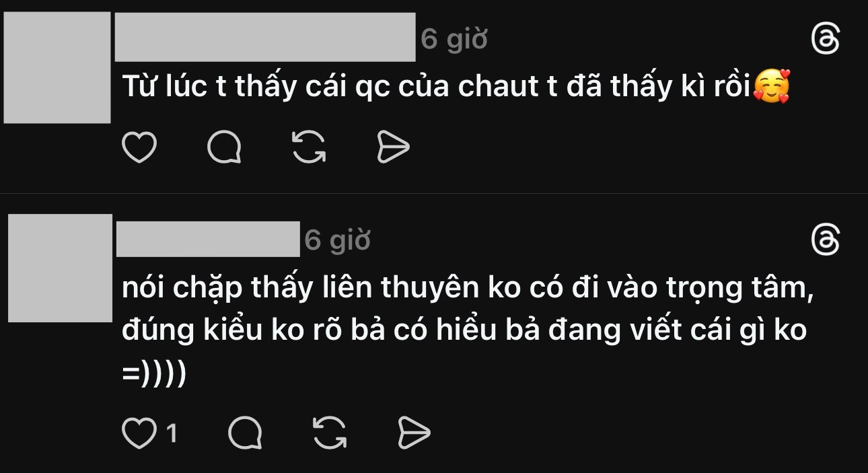Image resolution: width=868 pixels, height=473 pixels.
Task: Like the comment starting with 'nói chặp'
Action: [x=139, y=433]
